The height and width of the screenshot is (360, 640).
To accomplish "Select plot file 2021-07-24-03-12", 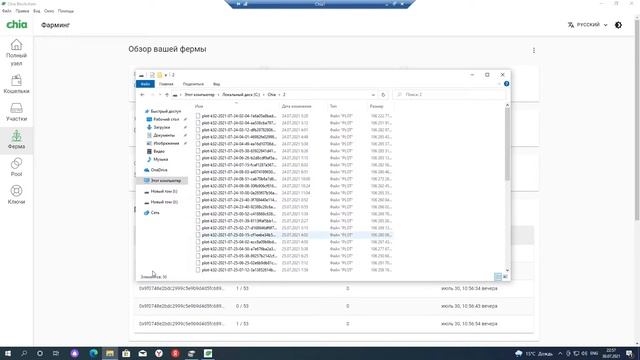I will (239, 130).
